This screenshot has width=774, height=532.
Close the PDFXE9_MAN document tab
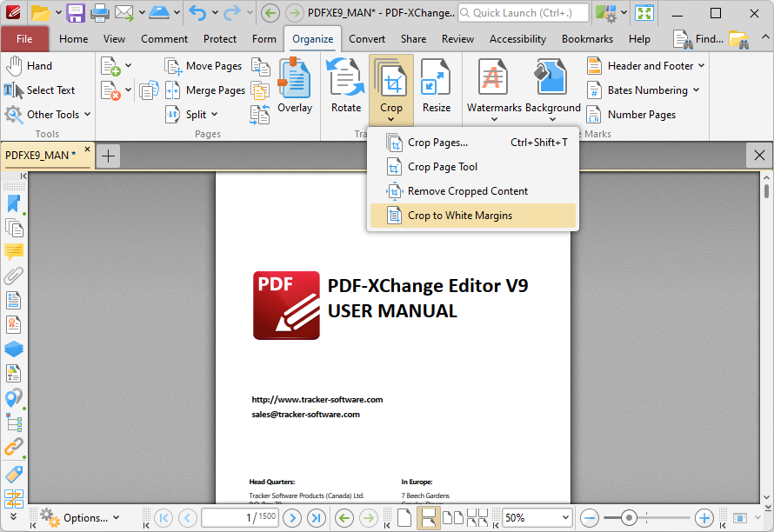point(87,149)
